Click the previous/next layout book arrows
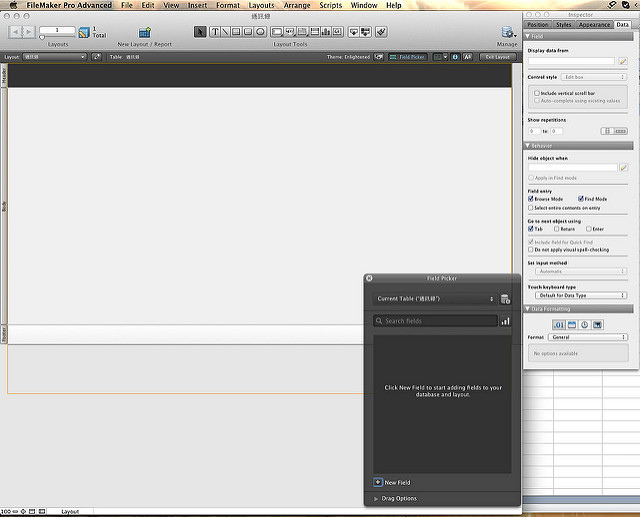The height and width of the screenshot is (517, 640). pyautogui.click(x=22, y=32)
